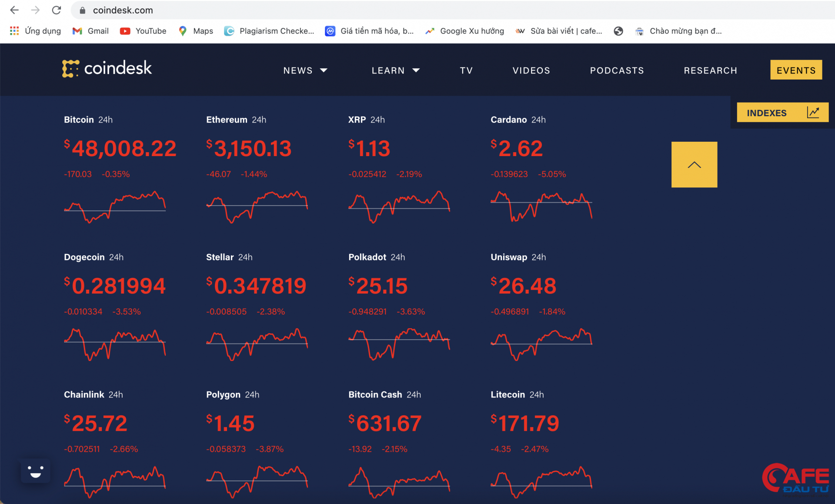The width and height of the screenshot is (835, 504).
Task: Click the XRP 24h sparkline chart
Action: [x=399, y=207]
